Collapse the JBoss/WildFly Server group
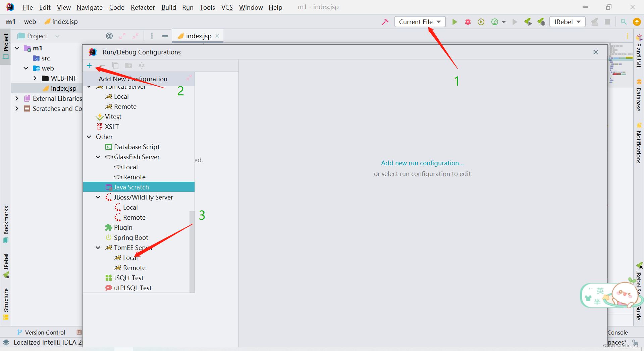The image size is (644, 351). tap(98, 198)
